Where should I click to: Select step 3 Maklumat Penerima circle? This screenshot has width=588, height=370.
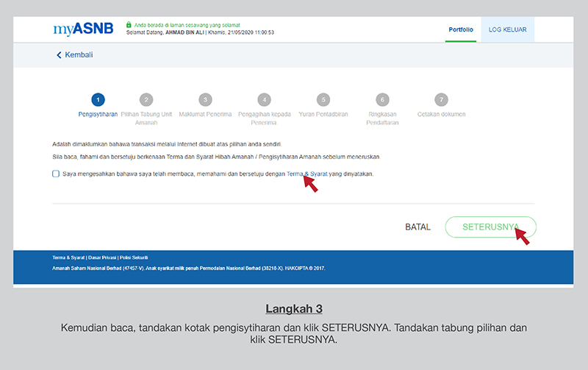(x=205, y=99)
